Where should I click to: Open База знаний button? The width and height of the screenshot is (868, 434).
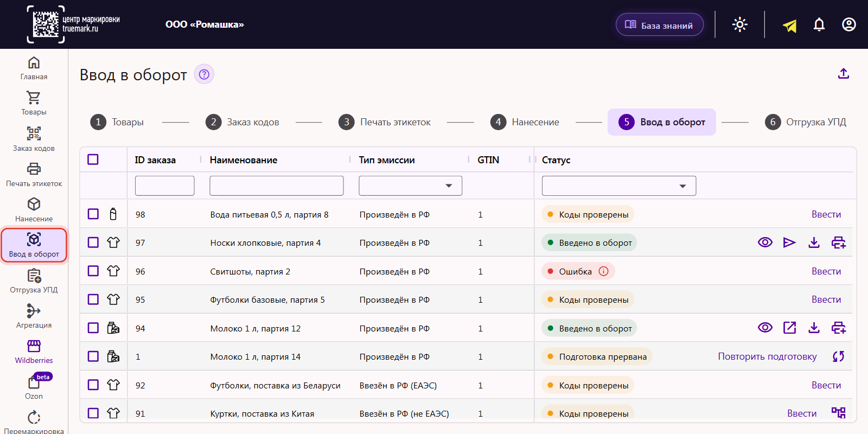(x=660, y=25)
